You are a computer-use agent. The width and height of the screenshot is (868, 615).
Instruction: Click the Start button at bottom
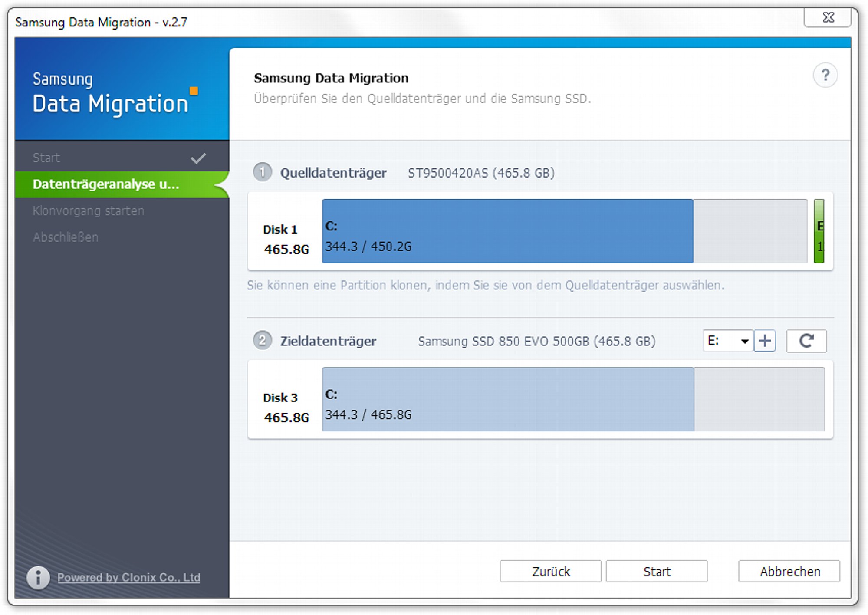click(657, 572)
